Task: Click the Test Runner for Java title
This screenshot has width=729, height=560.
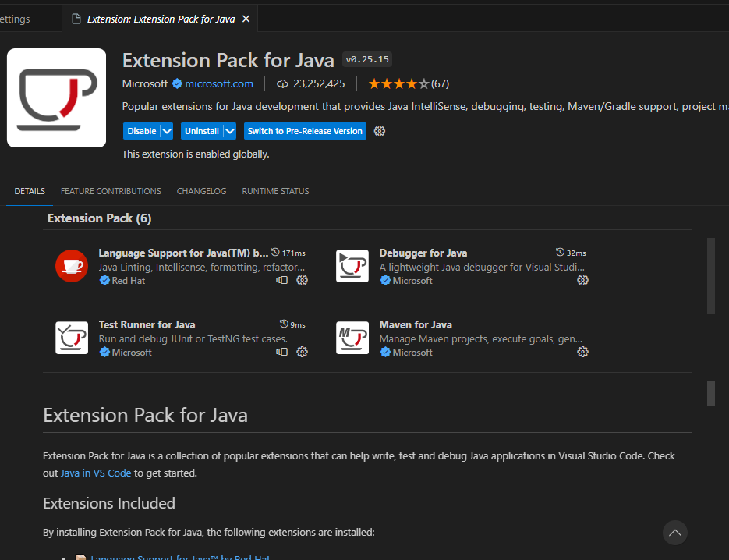Action: pyautogui.click(x=147, y=324)
